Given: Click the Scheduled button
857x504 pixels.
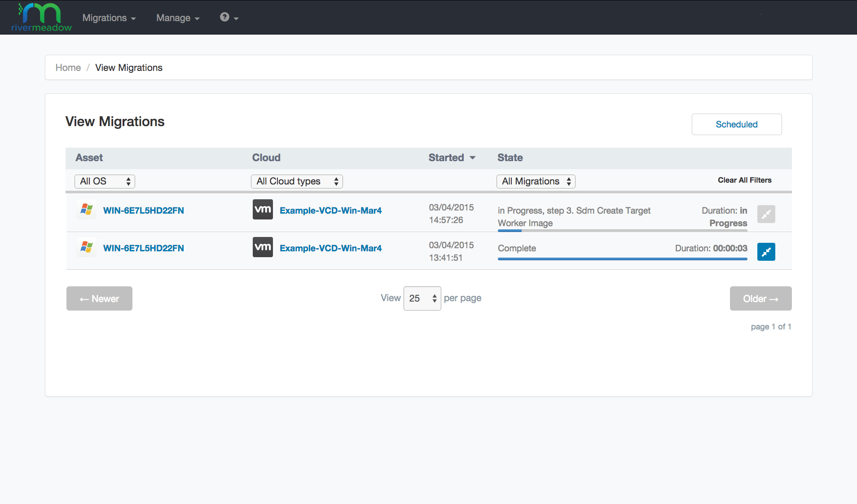Looking at the screenshot, I should [x=736, y=124].
